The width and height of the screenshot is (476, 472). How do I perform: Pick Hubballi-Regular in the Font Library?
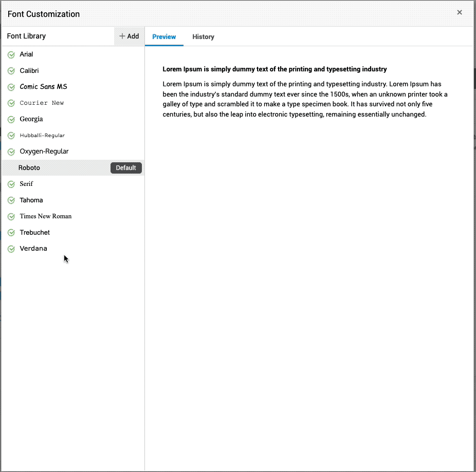coord(42,135)
